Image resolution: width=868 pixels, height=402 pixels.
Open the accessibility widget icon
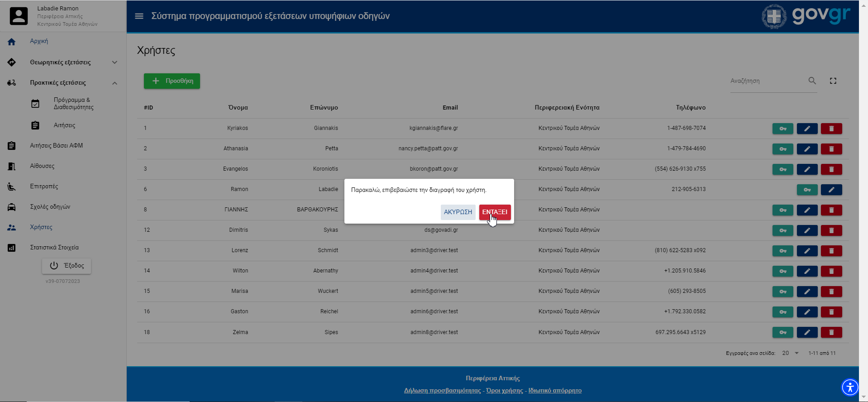[849, 388]
